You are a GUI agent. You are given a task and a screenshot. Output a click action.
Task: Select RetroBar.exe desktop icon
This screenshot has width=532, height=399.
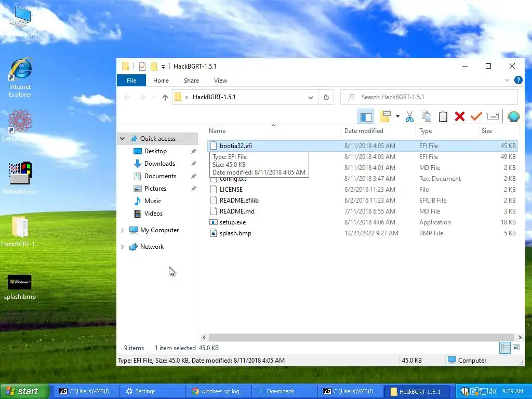pos(20,178)
